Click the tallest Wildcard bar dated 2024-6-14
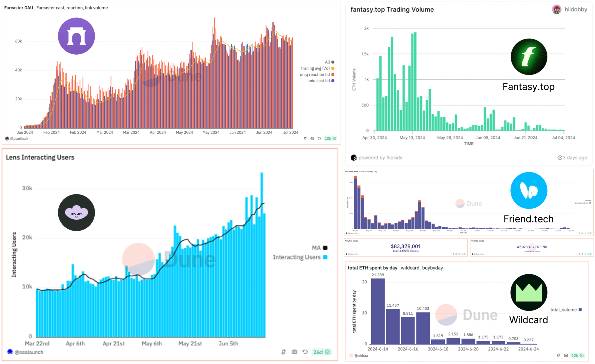Image resolution: width=595 pixels, height=364 pixels. click(378, 311)
